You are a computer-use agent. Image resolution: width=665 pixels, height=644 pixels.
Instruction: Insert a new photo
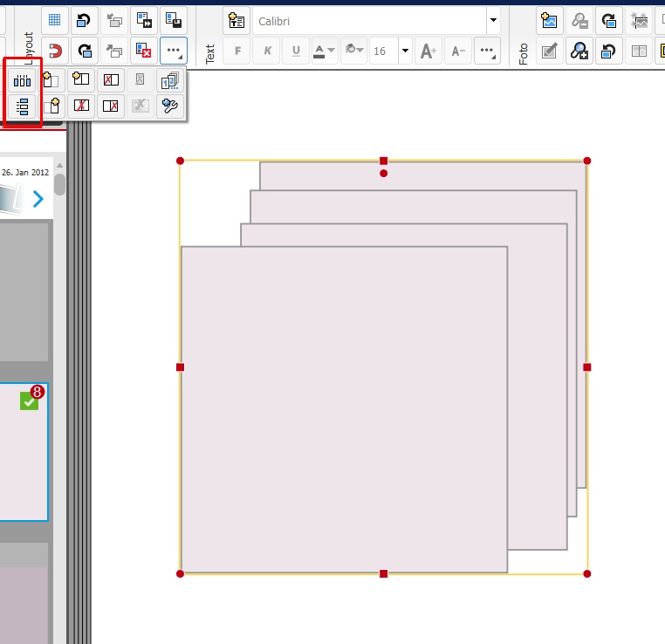click(548, 20)
